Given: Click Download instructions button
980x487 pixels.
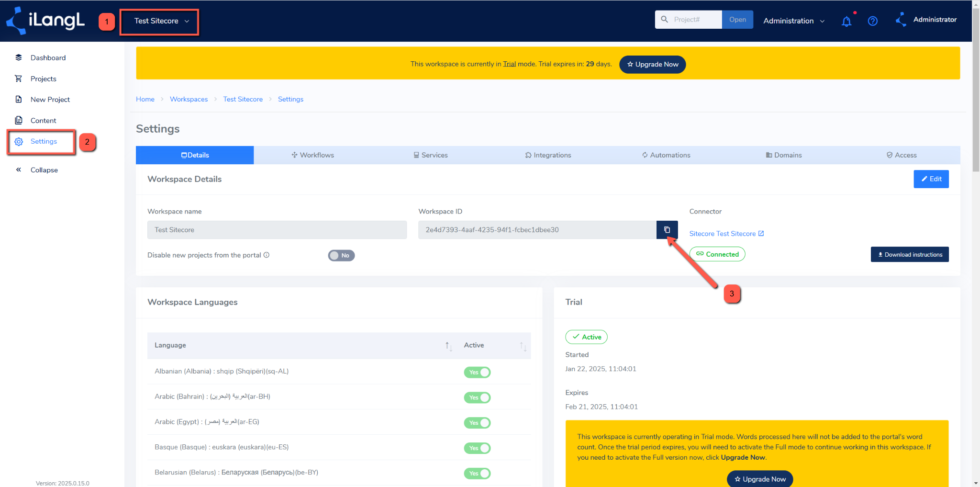Looking at the screenshot, I should 910,255.
